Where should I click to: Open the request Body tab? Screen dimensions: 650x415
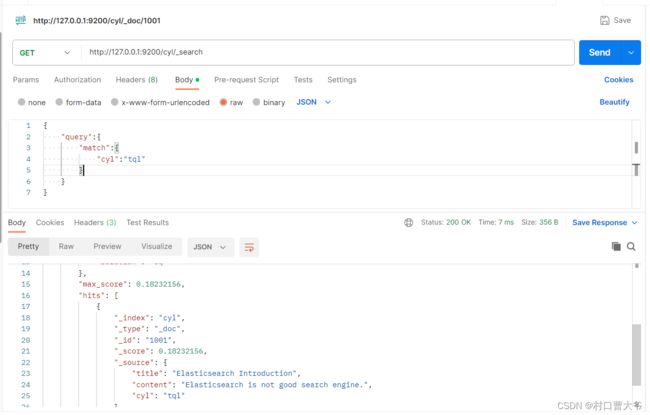point(187,80)
